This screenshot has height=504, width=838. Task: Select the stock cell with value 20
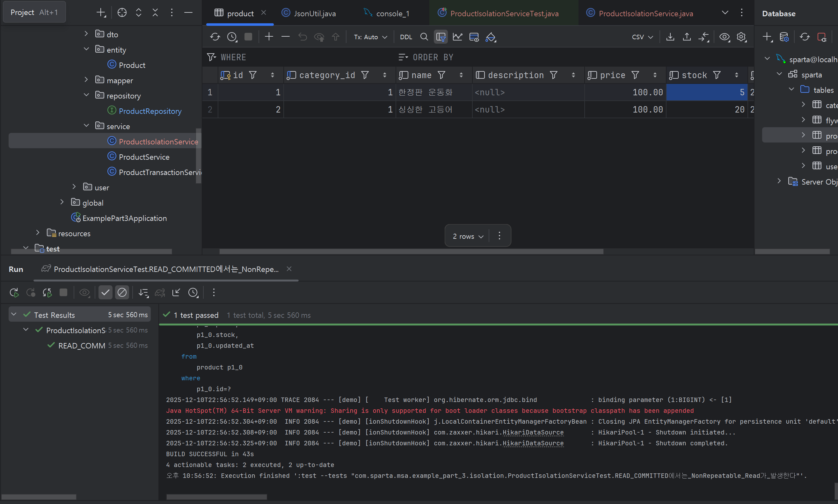click(x=707, y=109)
